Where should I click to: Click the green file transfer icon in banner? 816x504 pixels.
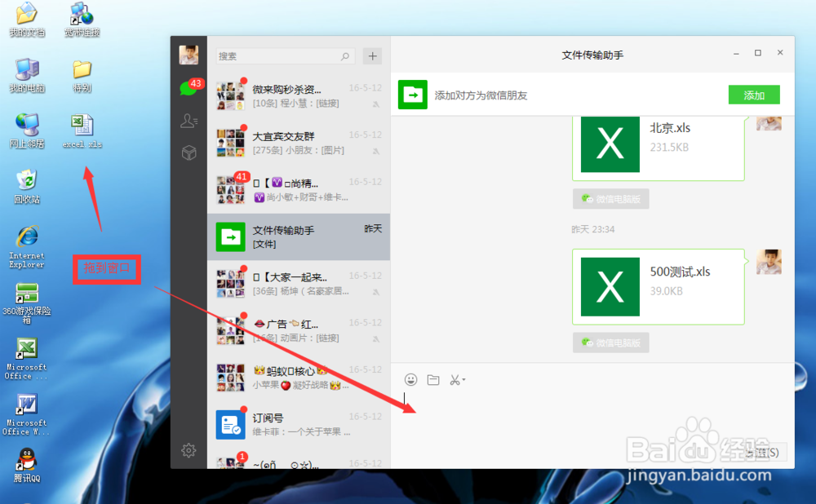413,95
